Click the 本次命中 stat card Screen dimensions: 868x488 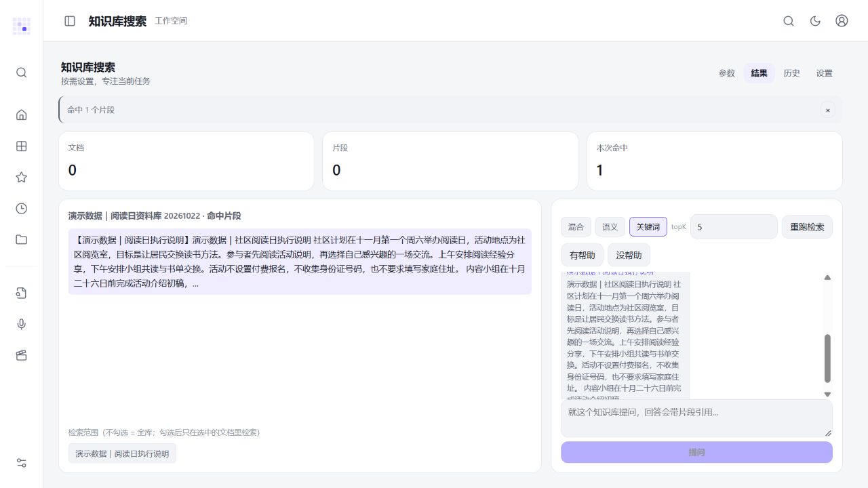coord(714,161)
